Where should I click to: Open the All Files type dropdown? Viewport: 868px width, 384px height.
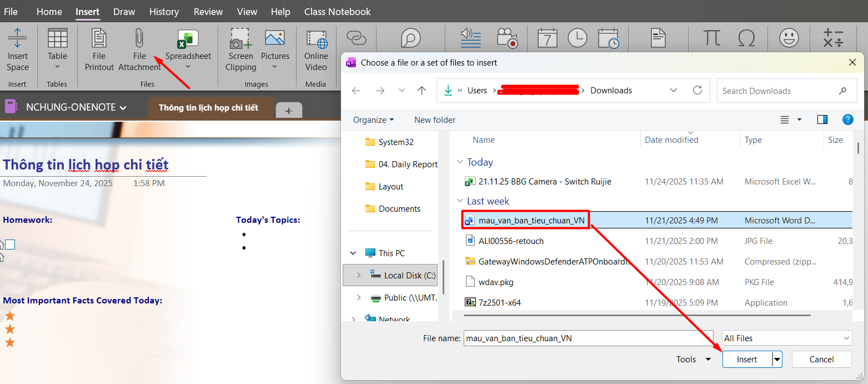786,338
